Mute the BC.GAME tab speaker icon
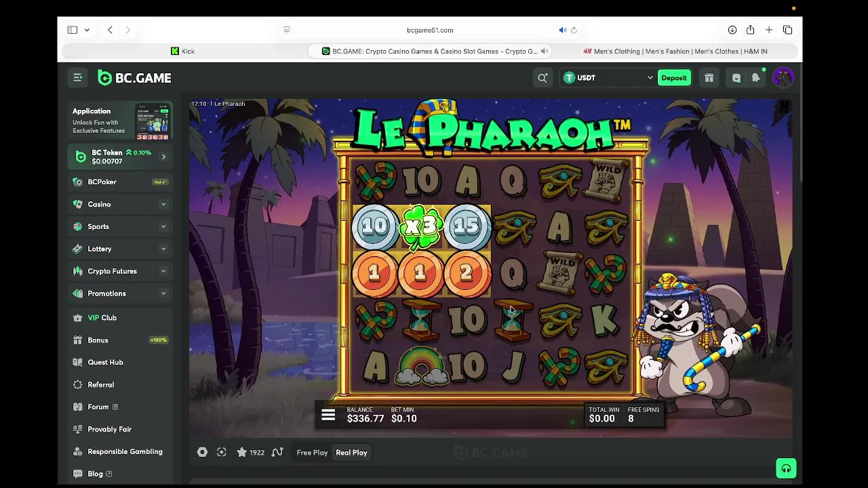 (x=544, y=51)
